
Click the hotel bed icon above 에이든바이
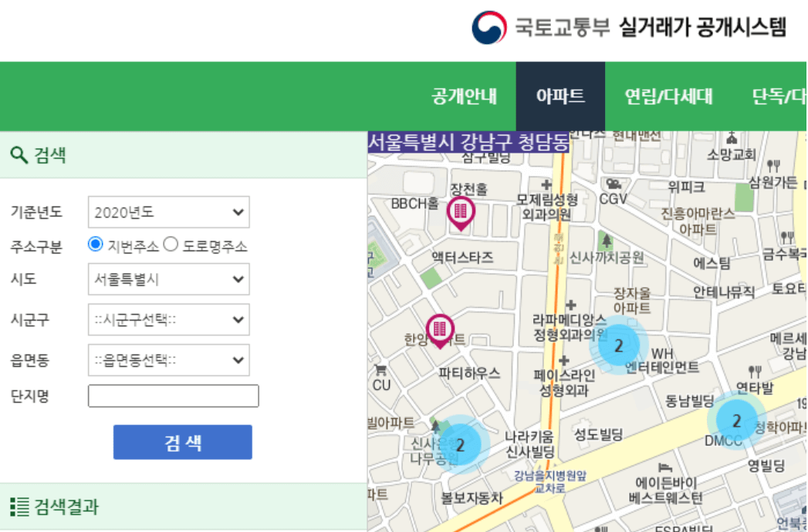665,467
